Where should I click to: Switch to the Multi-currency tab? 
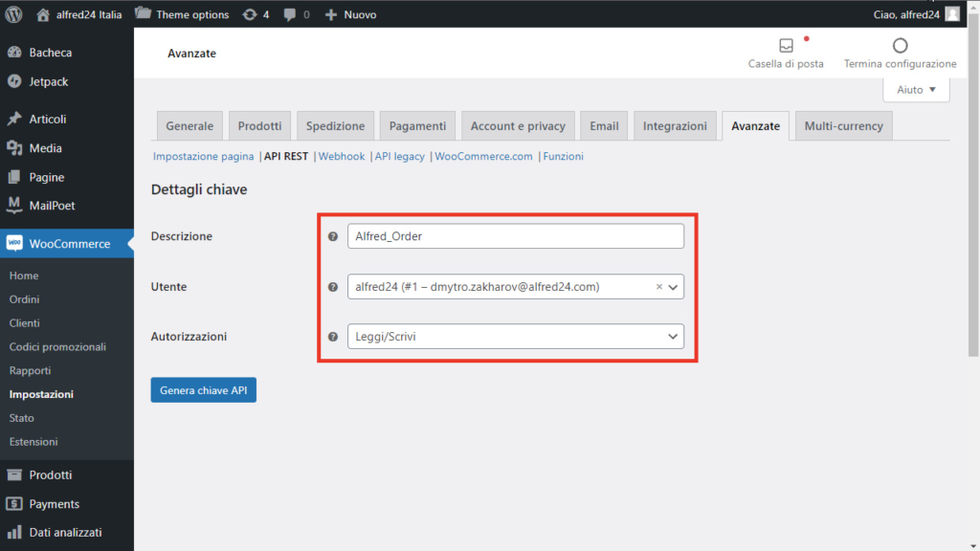[843, 126]
